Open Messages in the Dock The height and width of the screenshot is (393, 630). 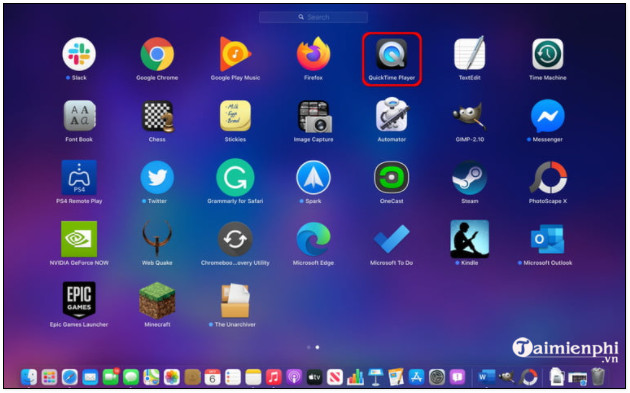click(131, 377)
